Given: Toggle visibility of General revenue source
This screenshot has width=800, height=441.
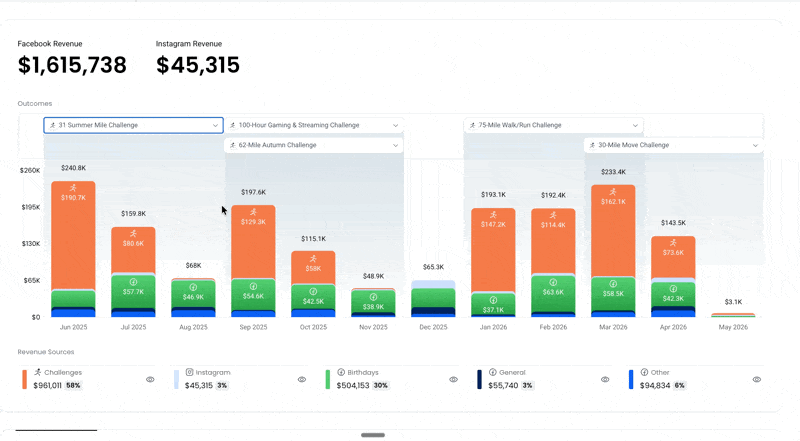Looking at the screenshot, I should click(x=605, y=379).
